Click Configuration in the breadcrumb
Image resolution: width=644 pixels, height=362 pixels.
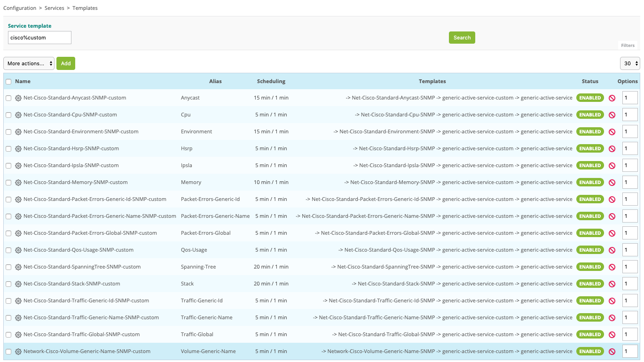tap(20, 8)
